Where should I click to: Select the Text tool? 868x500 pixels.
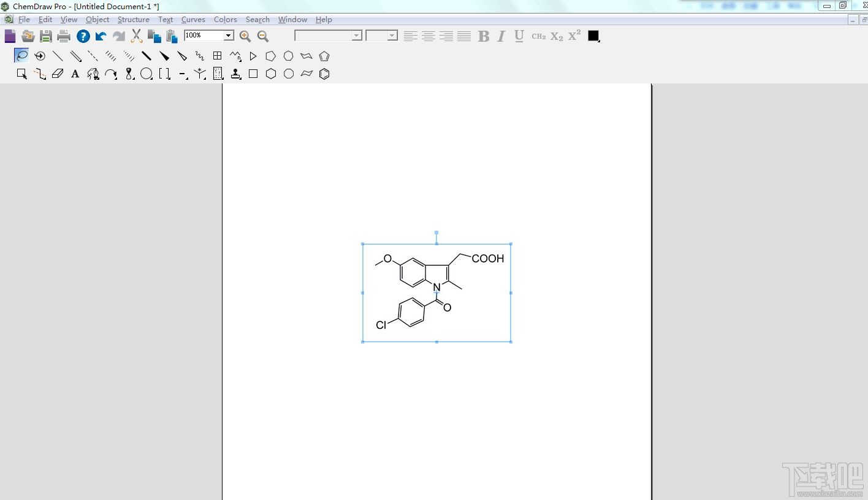(75, 74)
